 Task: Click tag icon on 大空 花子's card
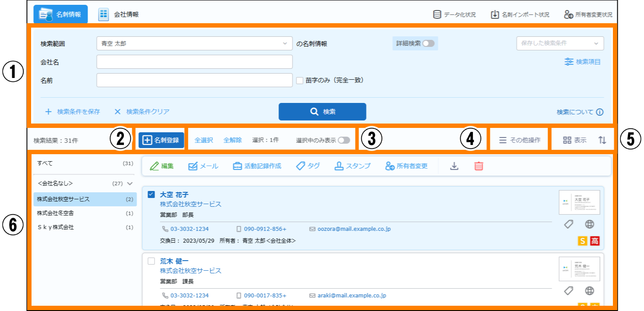(569, 224)
